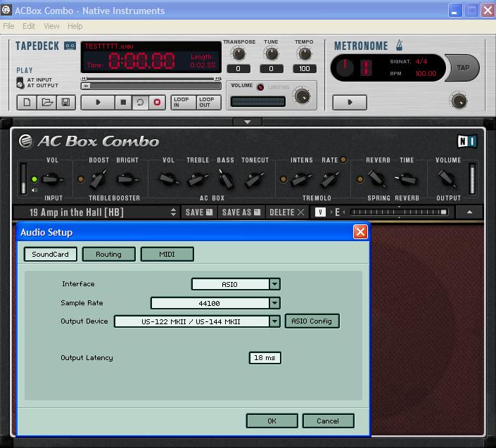Save the current preset
Screen dimensions: 496x448
tap(199, 212)
